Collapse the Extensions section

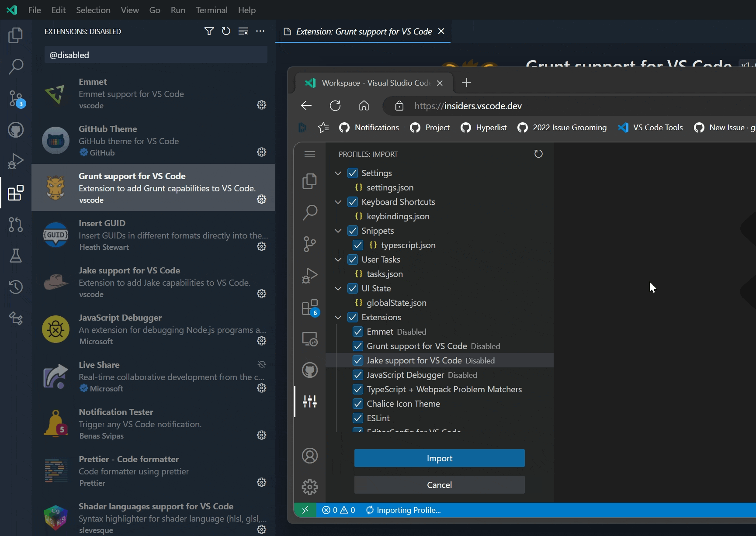click(x=338, y=317)
